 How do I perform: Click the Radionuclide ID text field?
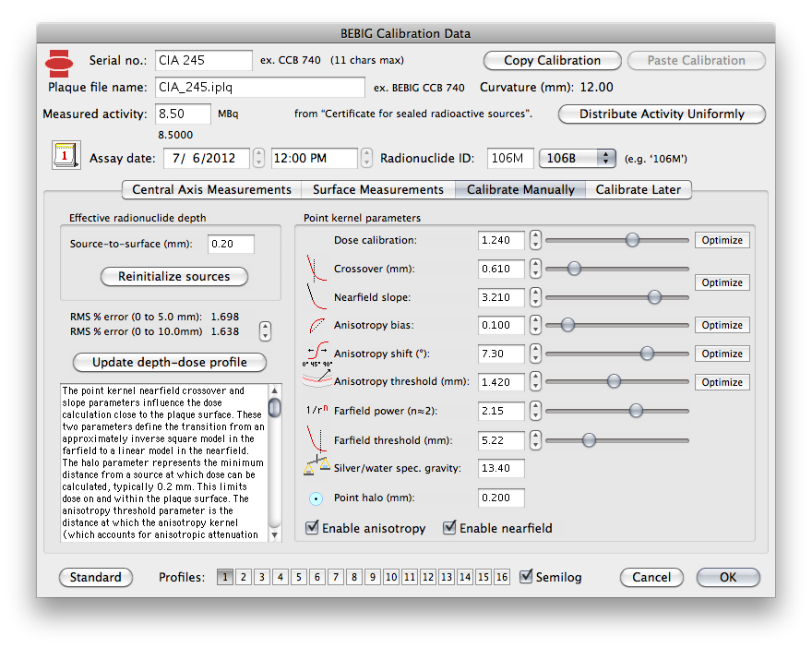point(510,158)
